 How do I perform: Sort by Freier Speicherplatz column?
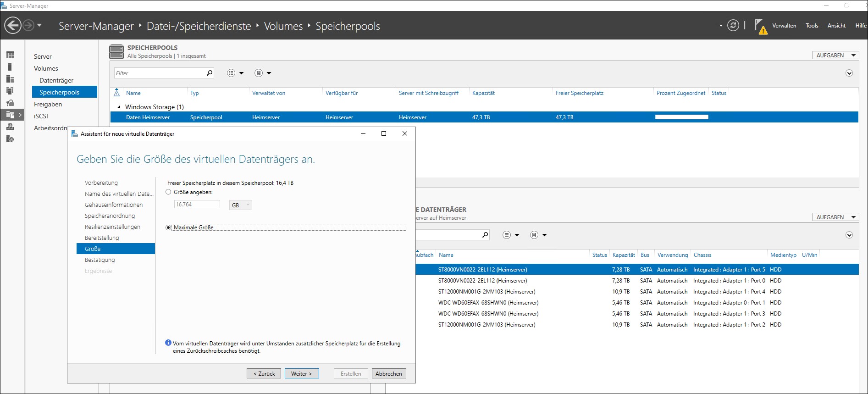coord(580,93)
